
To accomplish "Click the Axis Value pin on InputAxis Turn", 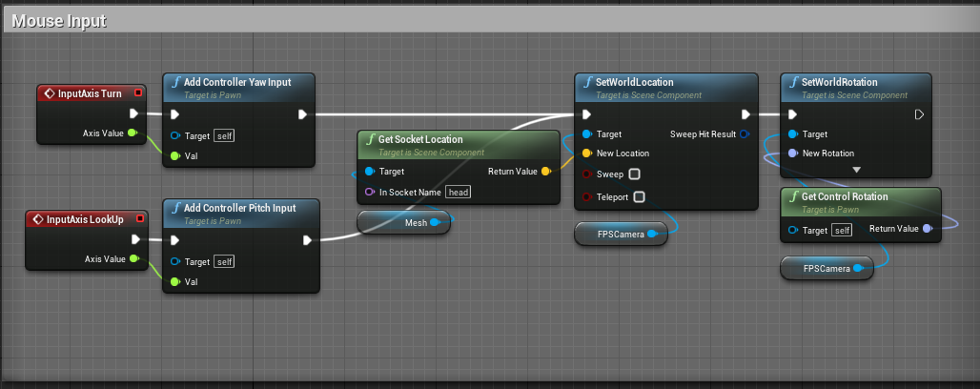I will coord(132,133).
